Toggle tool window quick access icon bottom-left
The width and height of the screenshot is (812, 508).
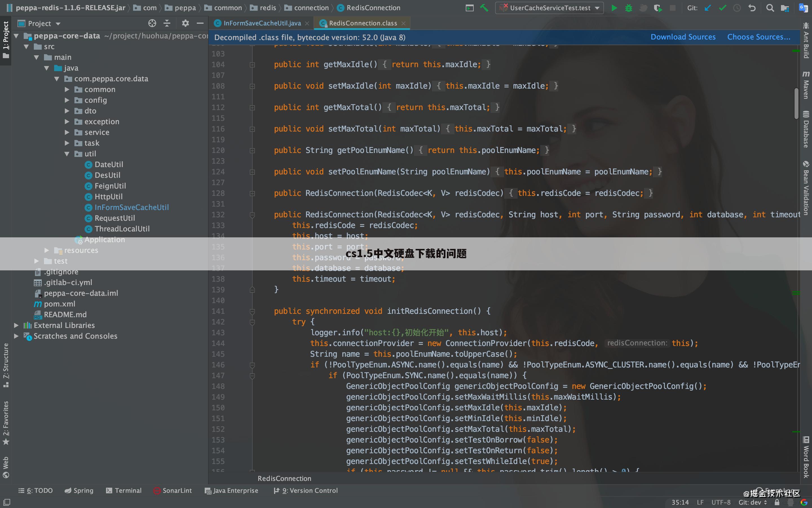coord(7,502)
